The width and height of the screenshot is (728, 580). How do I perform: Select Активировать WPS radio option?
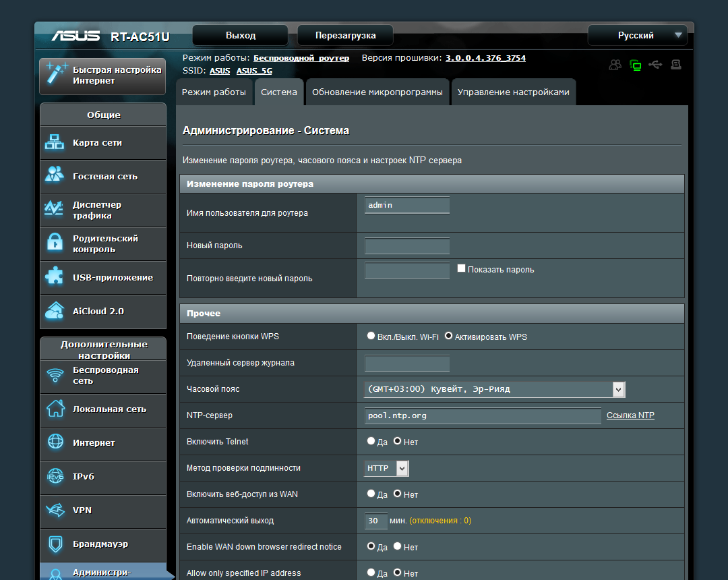tap(448, 335)
